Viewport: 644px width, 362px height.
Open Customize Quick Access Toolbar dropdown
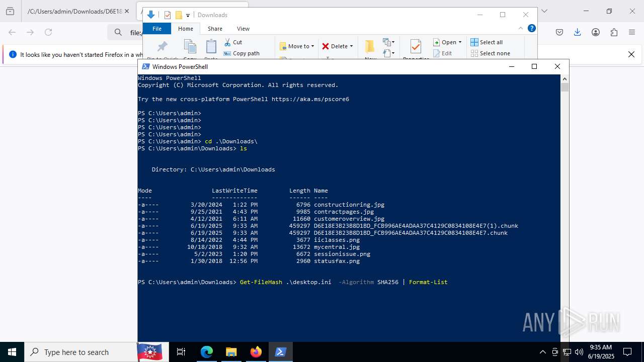(x=188, y=15)
